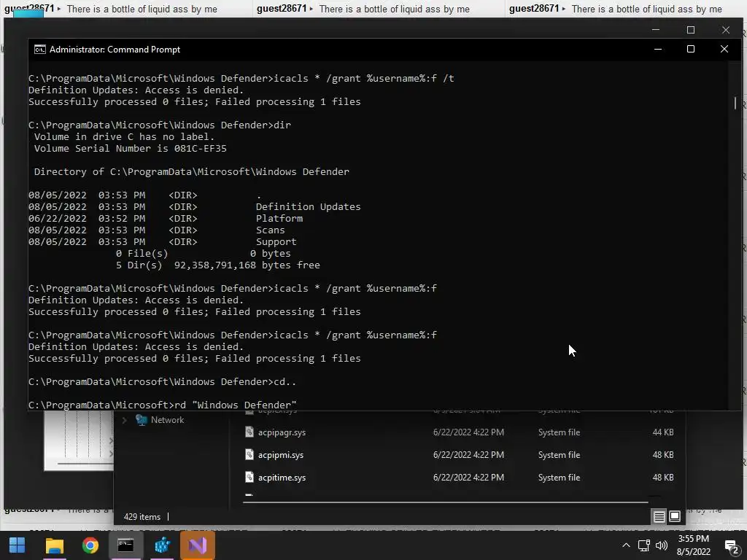Click the acpipmi.sys file icon
Screen dimensions: 747x560
(249, 454)
